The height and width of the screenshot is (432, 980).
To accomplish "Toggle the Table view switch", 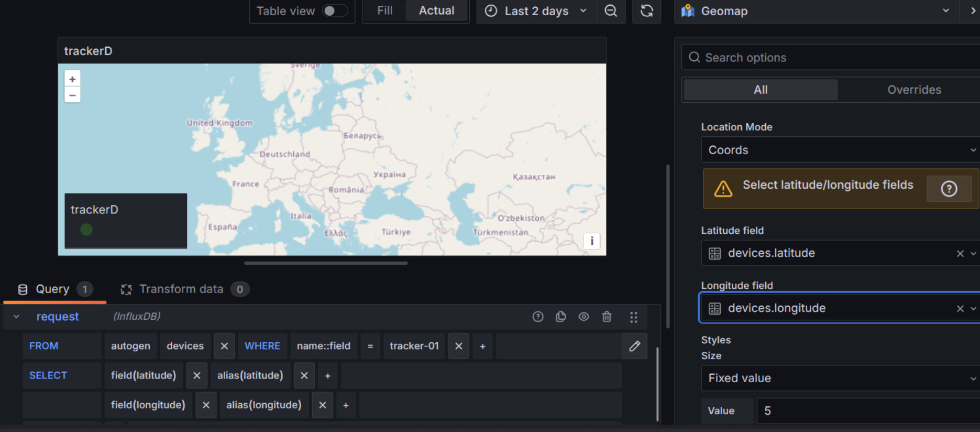I will click(x=334, y=11).
